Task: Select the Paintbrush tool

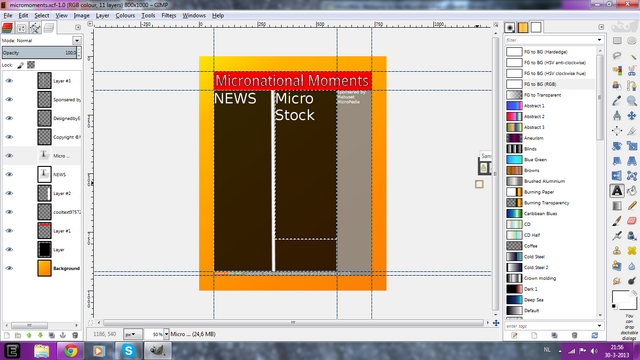Action: [x=617, y=221]
